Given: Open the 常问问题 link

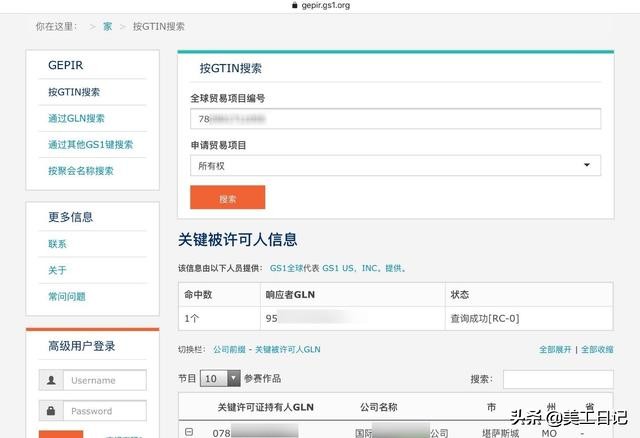Looking at the screenshot, I should tap(67, 296).
